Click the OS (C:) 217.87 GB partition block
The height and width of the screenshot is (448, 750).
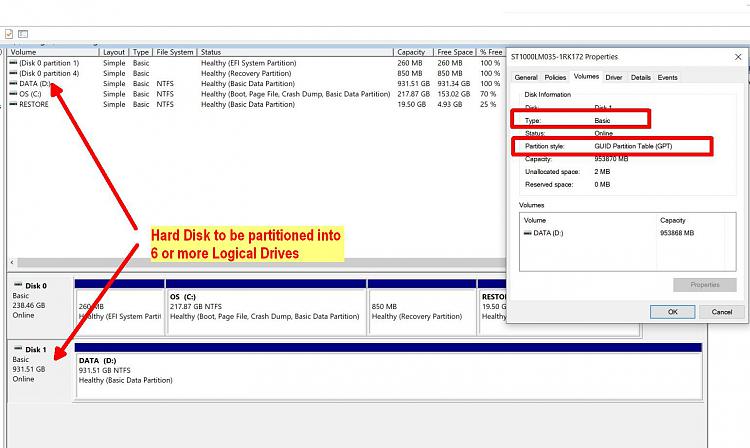(266, 307)
